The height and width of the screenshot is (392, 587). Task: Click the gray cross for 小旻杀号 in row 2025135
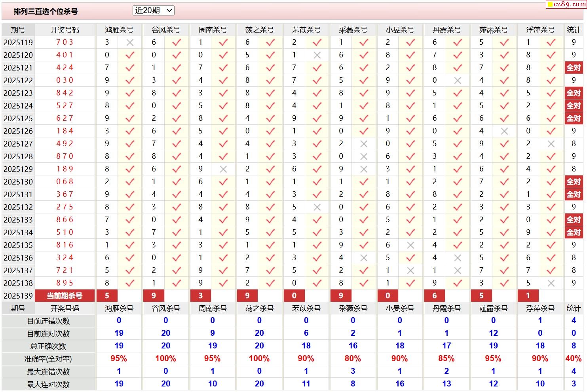click(410, 245)
